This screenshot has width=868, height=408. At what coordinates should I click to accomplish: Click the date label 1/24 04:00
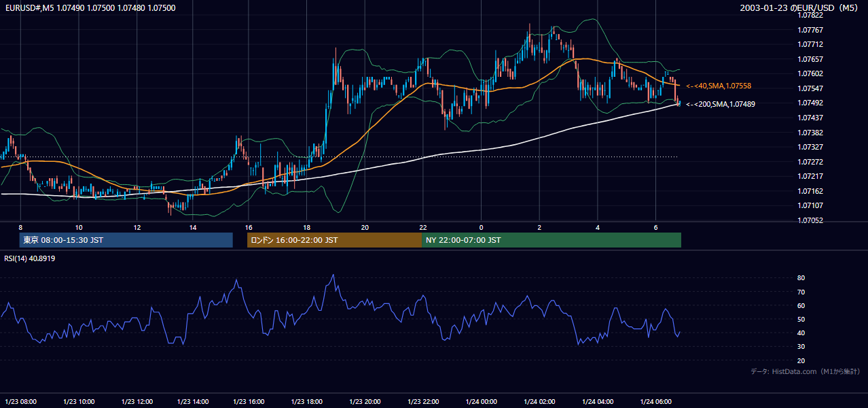click(x=598, y=402)
